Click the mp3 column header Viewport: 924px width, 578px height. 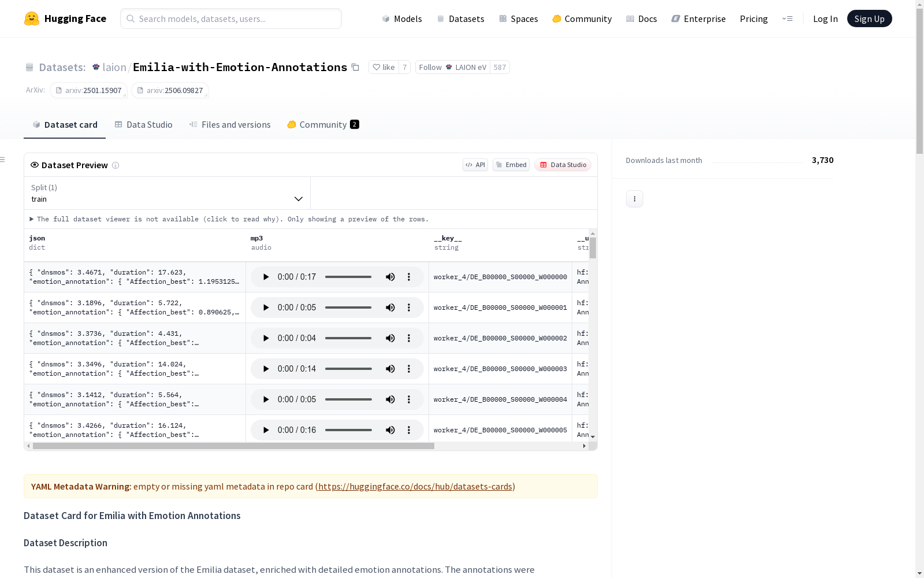coord(256,238)
